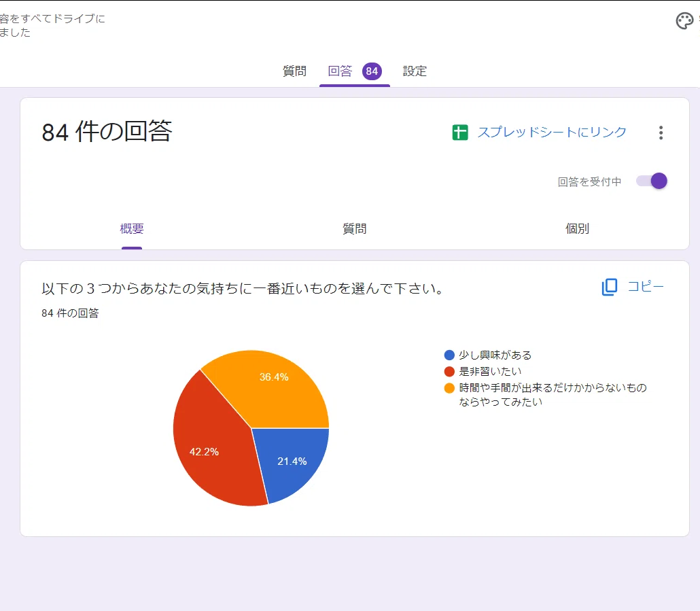
Task: Open the 個別 individual responses sub-tab
Action: pyautogui.click(x=577, y=229)
